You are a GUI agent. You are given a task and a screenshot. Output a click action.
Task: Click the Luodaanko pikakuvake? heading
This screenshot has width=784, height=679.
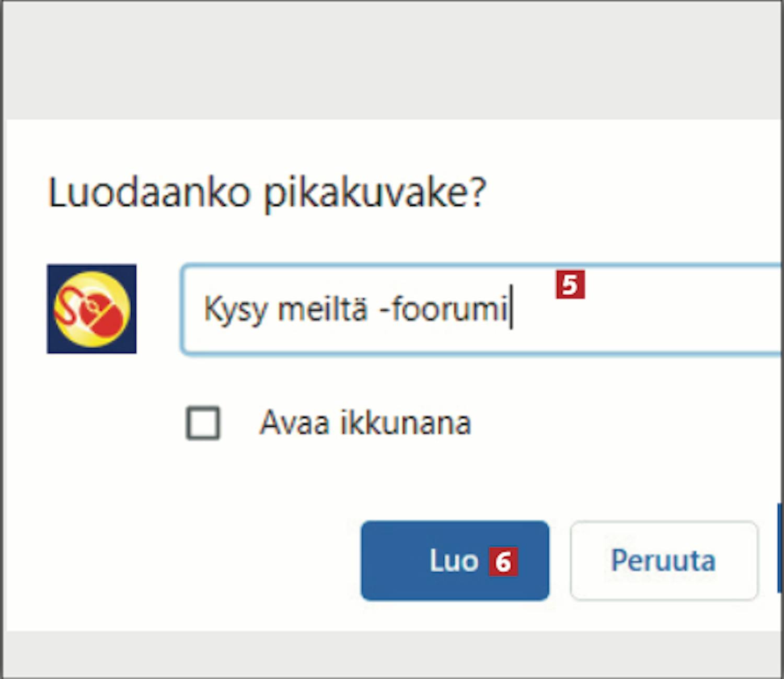267,193
